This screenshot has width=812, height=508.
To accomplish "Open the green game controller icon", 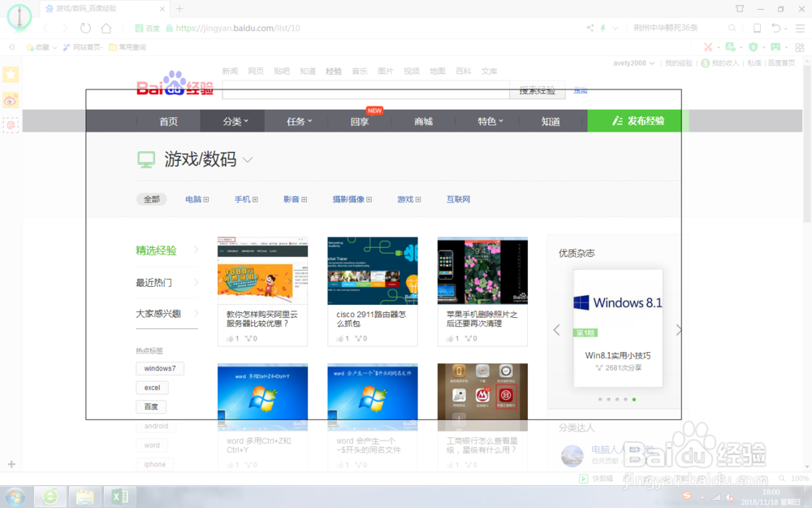I will [775, 47].
